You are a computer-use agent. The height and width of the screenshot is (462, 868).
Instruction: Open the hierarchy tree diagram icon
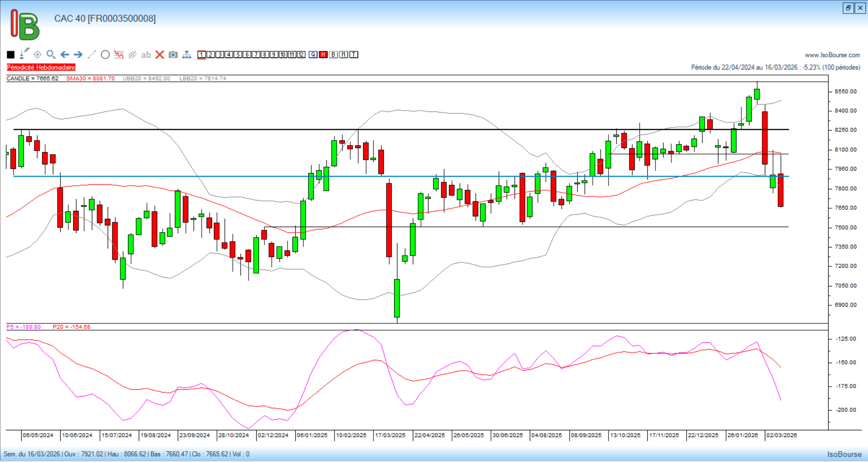point(187,55)
